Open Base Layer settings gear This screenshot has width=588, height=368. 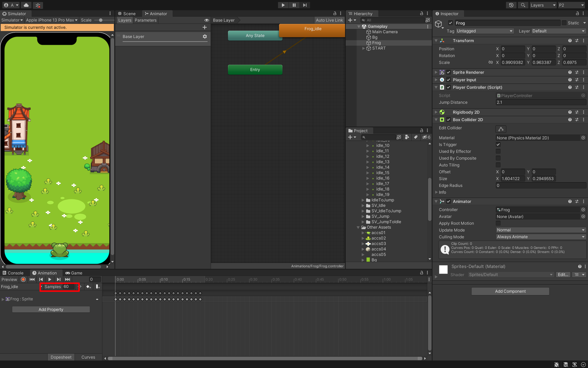(x=205, y=36)
